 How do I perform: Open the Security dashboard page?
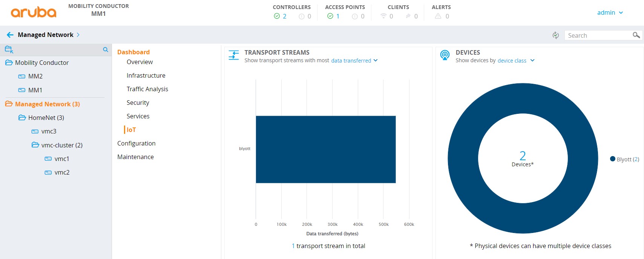point(138,103)
